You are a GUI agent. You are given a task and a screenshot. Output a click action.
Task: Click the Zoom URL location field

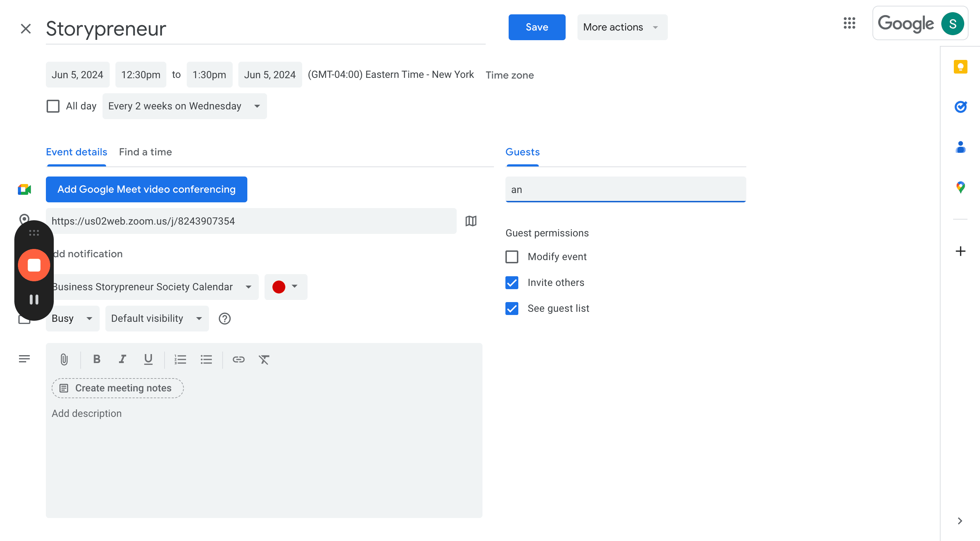[251, 221]
